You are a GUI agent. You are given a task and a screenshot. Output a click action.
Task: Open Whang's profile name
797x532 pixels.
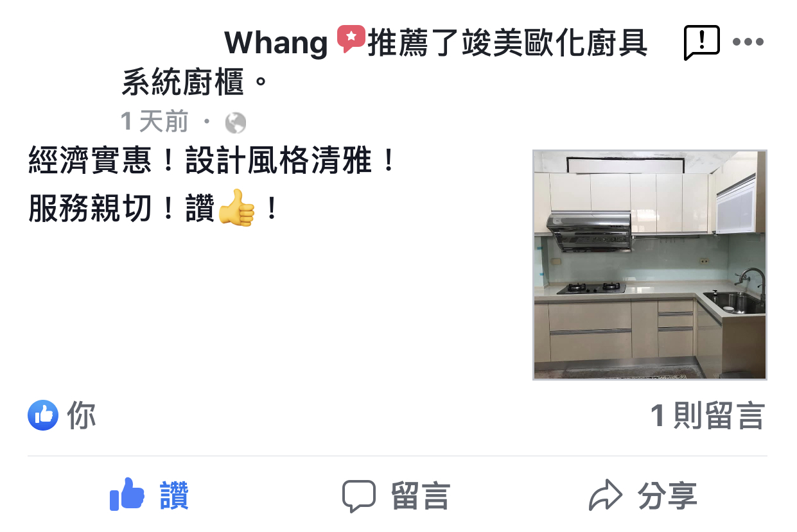pyautogui.click(x=276, y=43)
